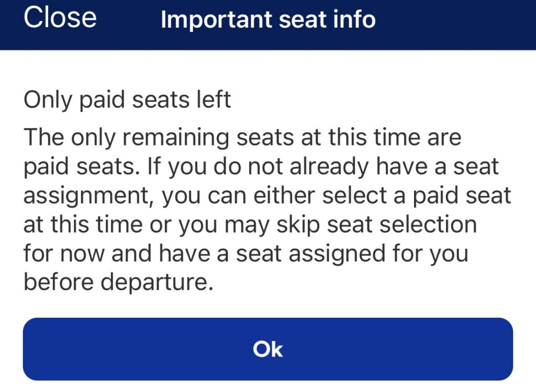Acknowledge the paid seats notice via Ok
Viewport: 536px width, 392px height.
click(268, 349)
